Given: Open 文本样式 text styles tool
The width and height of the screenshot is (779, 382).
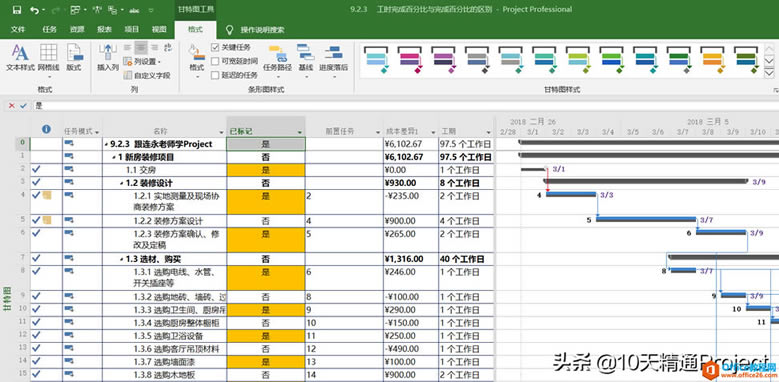Looking at the screenshot, I should 20,59.
